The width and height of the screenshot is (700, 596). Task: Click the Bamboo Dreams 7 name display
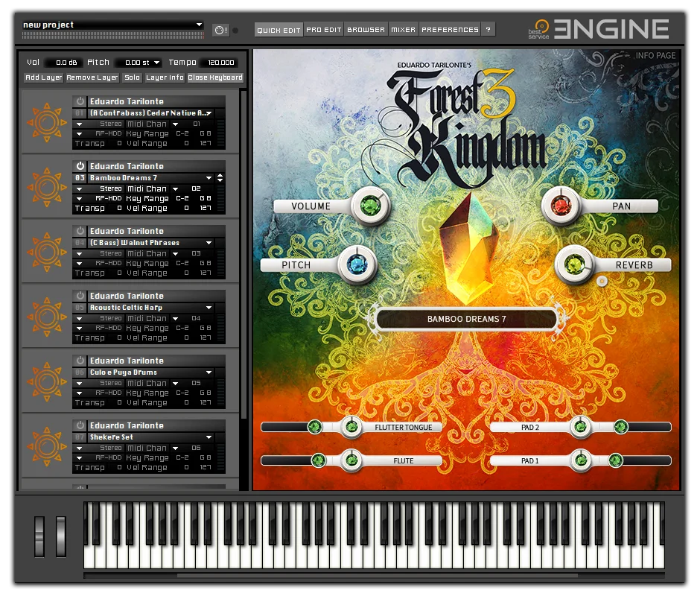tap(466, 319)
